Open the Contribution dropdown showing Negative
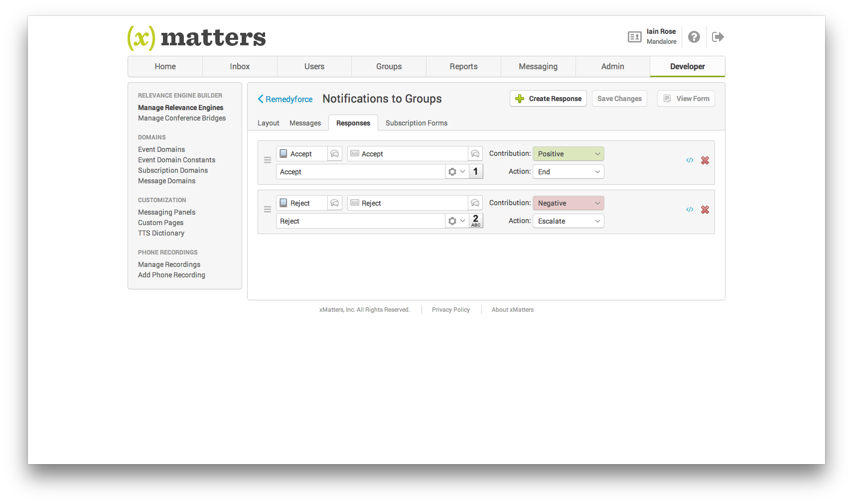This screenshot has width=853, height=504. [x=568, y=203]
